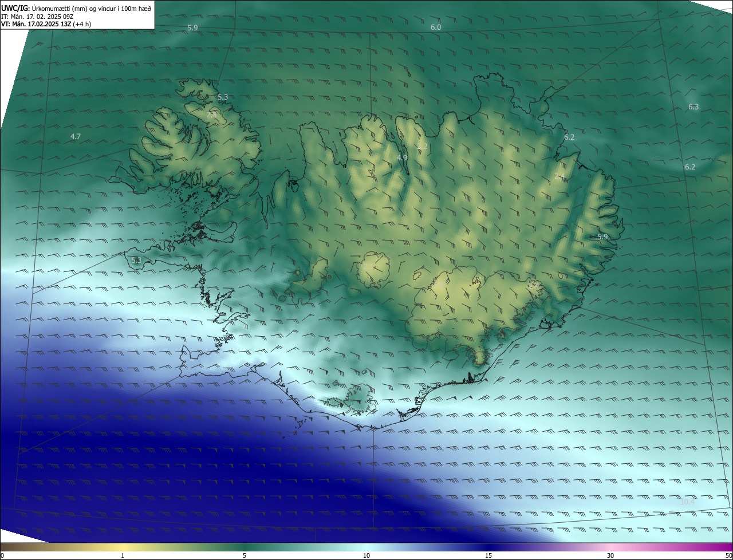Click the "6.3" value label on the map
Screen dimensions: 733x560
click(693, 107)
